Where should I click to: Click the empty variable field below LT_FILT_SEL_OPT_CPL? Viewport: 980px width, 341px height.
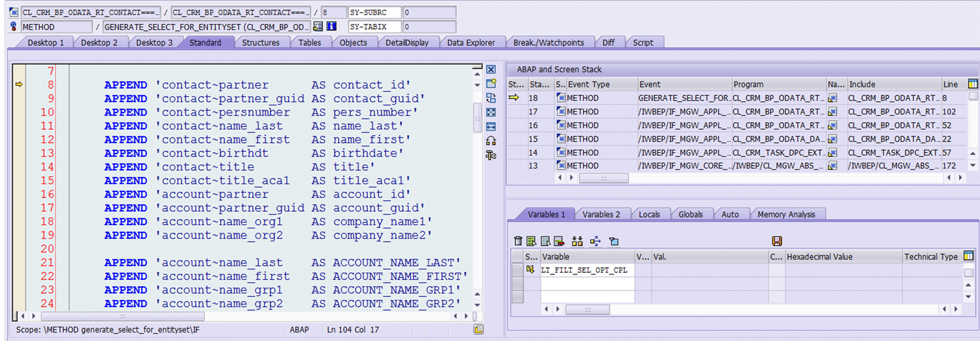tap(588, 283)
